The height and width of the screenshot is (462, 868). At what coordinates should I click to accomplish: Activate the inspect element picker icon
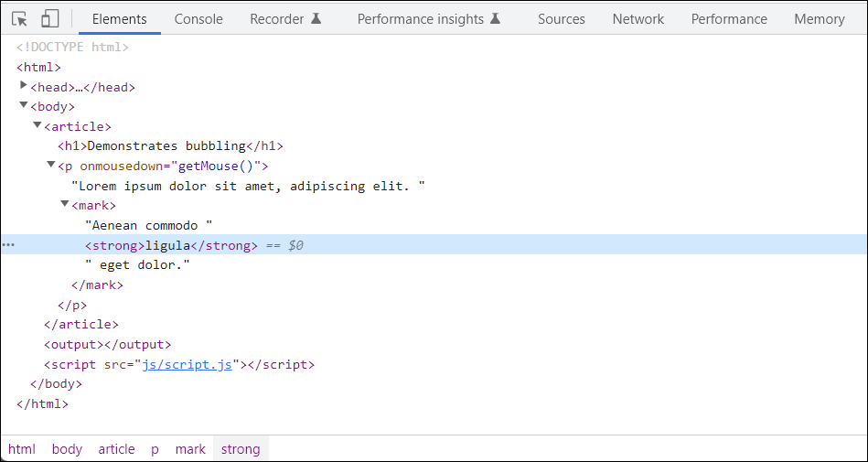[x=19, y=19]
